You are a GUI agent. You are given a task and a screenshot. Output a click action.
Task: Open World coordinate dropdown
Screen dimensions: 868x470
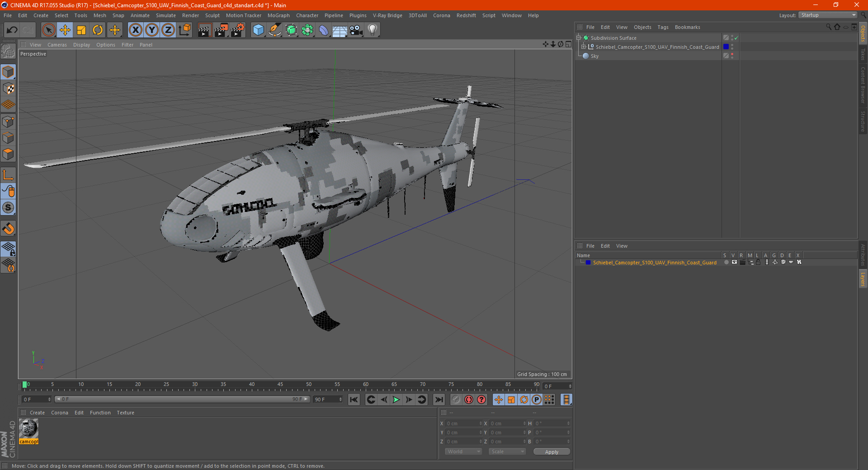[x=463, y=451]
